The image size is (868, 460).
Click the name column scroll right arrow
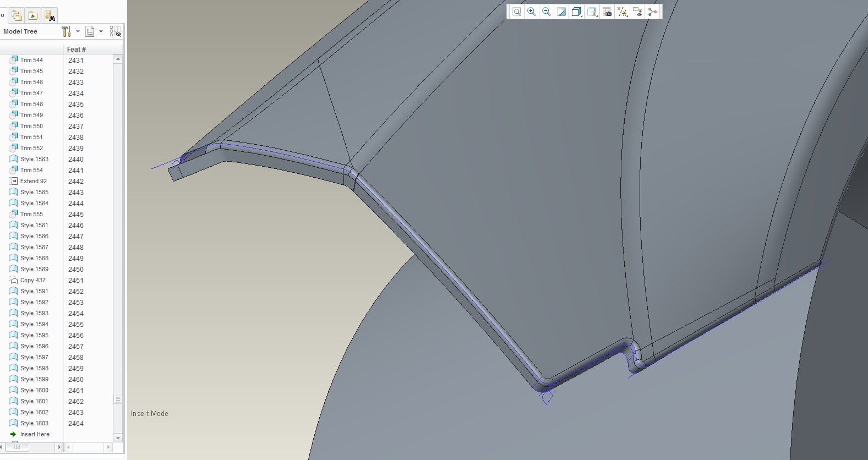point(59,447)
